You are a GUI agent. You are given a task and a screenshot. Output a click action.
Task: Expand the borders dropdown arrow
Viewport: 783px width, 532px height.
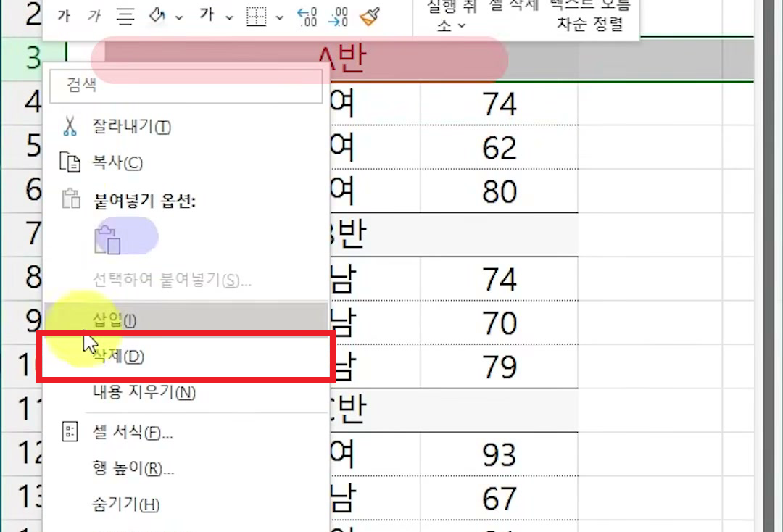(x=279, y=17)
